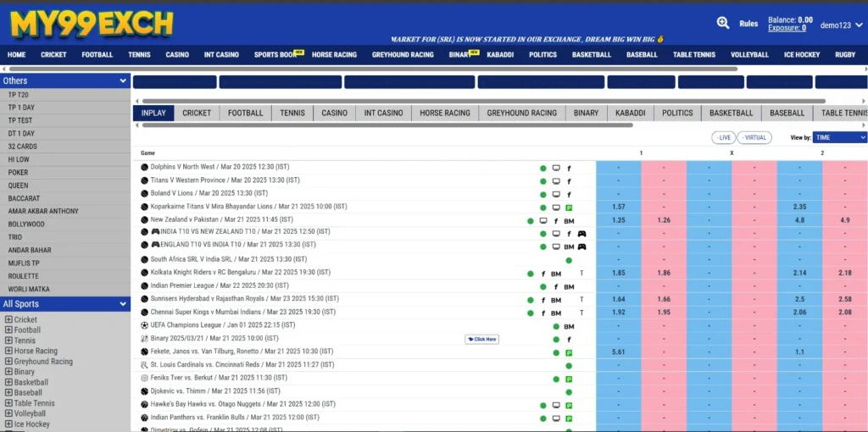Select the INPLAY tab
The image size is (868, 432).
[x=153, y=113]
